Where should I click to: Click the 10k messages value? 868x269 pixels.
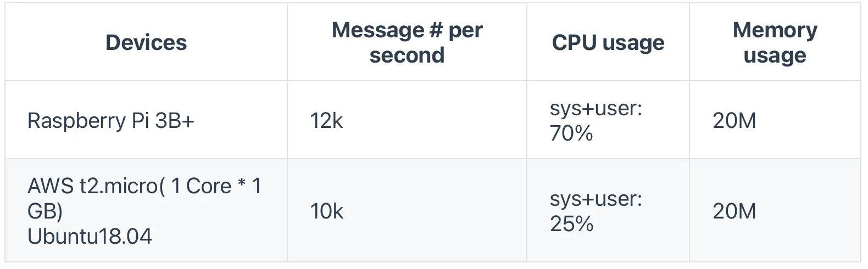click(326, 211)
